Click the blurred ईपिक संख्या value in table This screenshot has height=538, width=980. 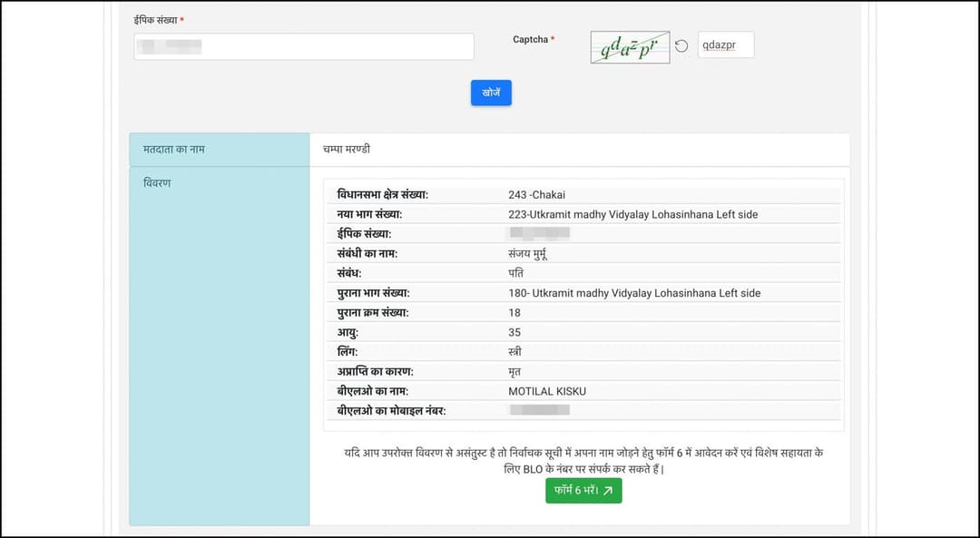(x=539, y=234)
